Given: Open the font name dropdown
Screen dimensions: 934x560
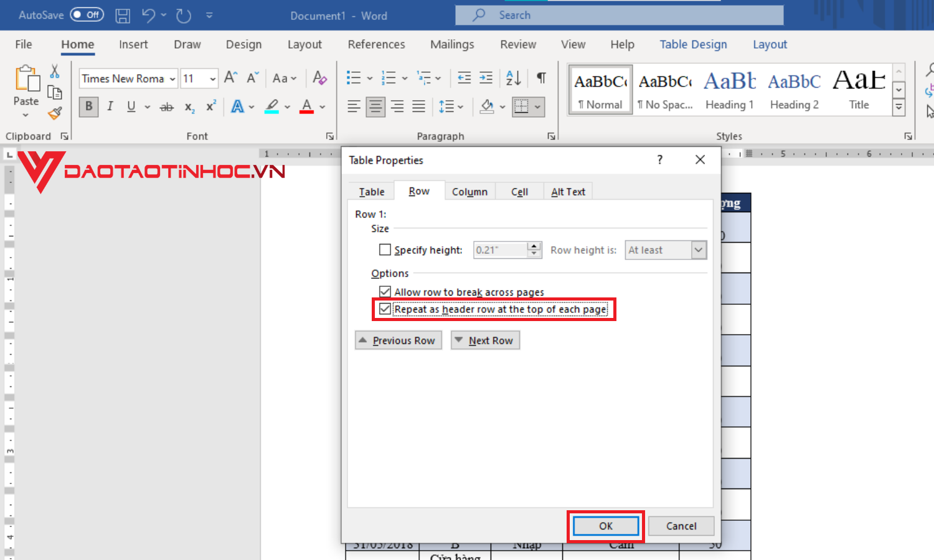Looking at the screenshot, I should 172,79.
